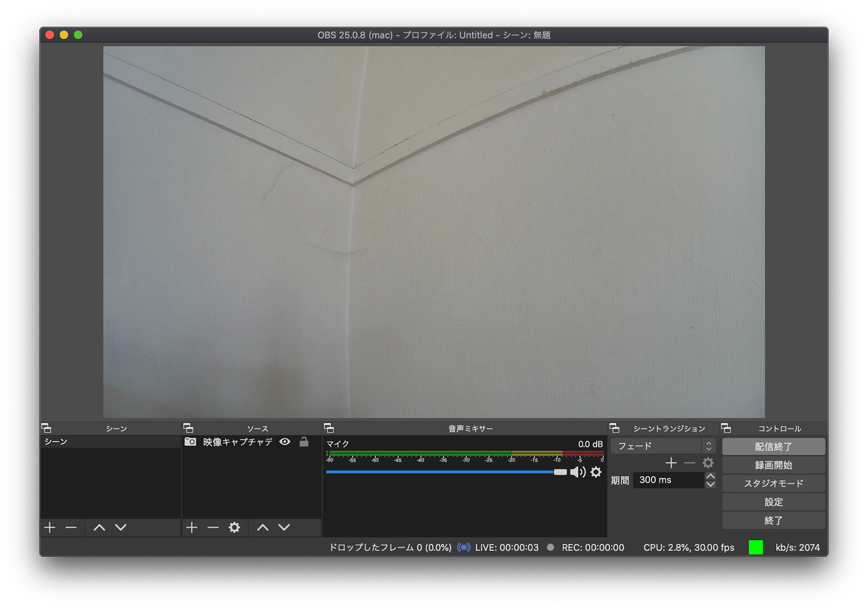Move the source down in list
The image size is (868, 609).
[284, 528]
